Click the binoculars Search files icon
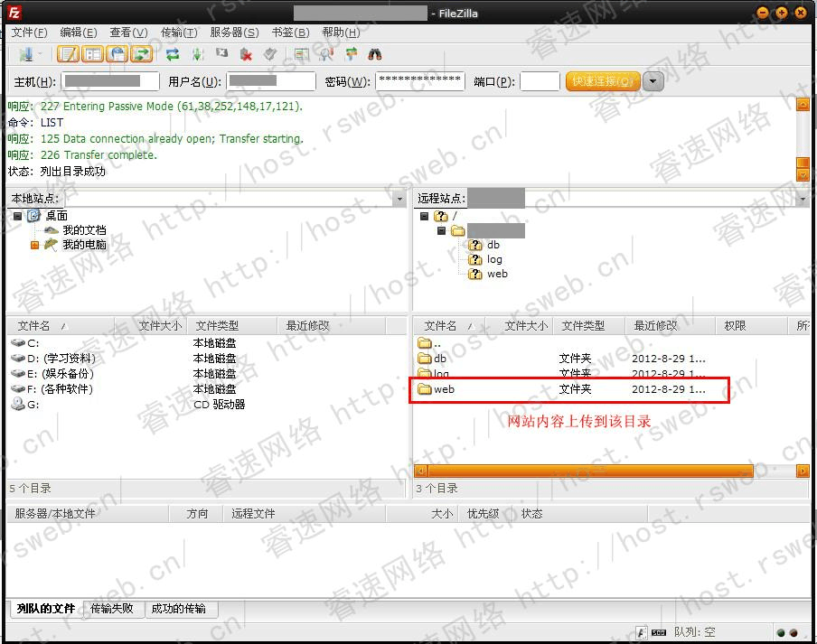This screenshot has height=644, width=817. [x=375, y=54]
